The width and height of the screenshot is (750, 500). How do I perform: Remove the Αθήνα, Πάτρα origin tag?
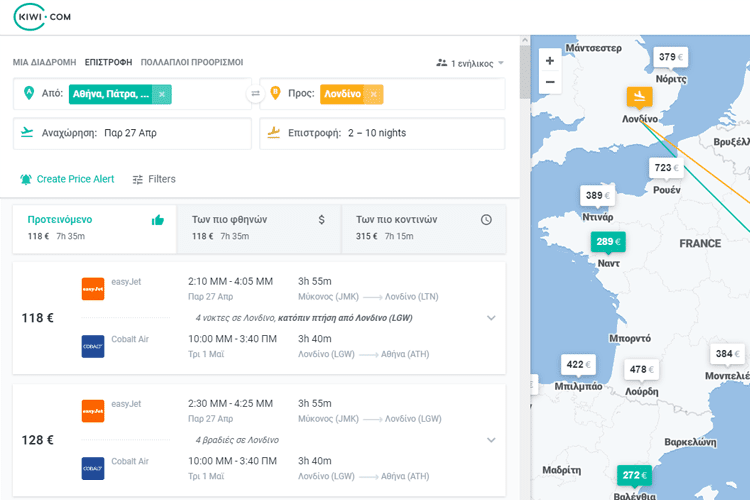[x=162, y=94]
